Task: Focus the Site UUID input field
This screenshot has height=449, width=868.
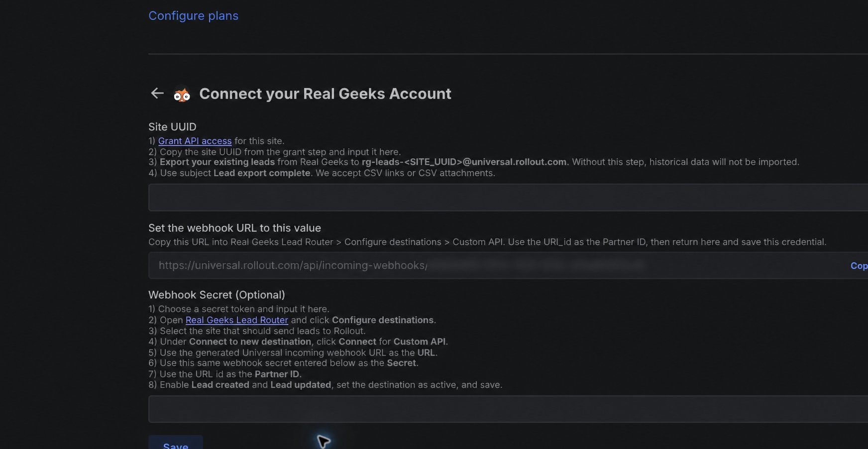Action: (508, 197)
